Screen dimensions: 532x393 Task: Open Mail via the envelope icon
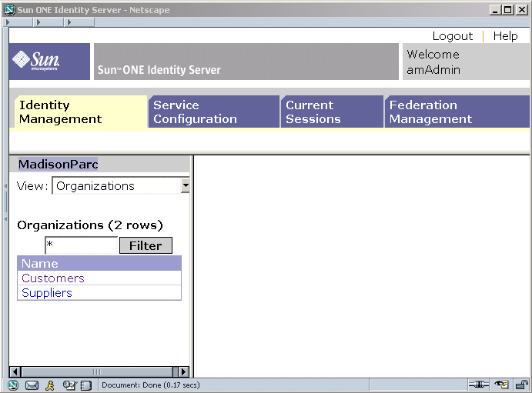32,385
